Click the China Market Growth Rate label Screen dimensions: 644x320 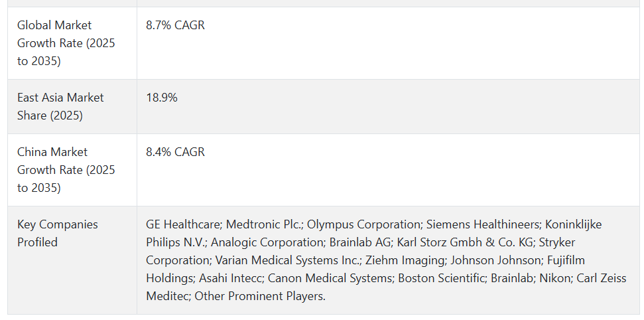point(66,170)
